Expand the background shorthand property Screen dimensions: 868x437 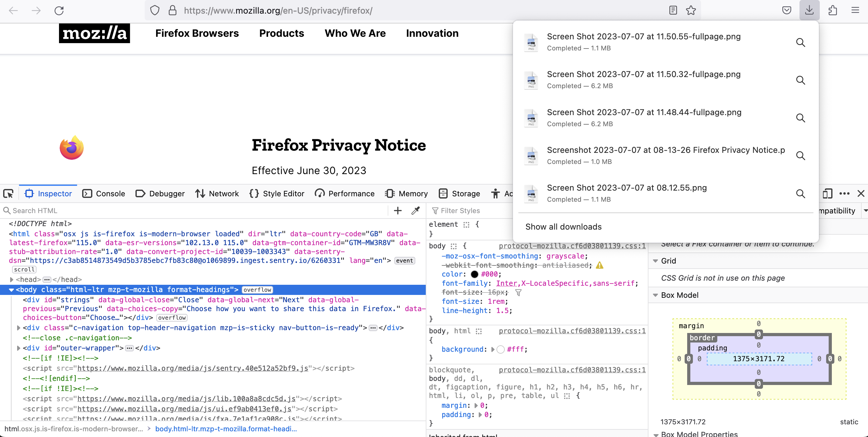493,349
